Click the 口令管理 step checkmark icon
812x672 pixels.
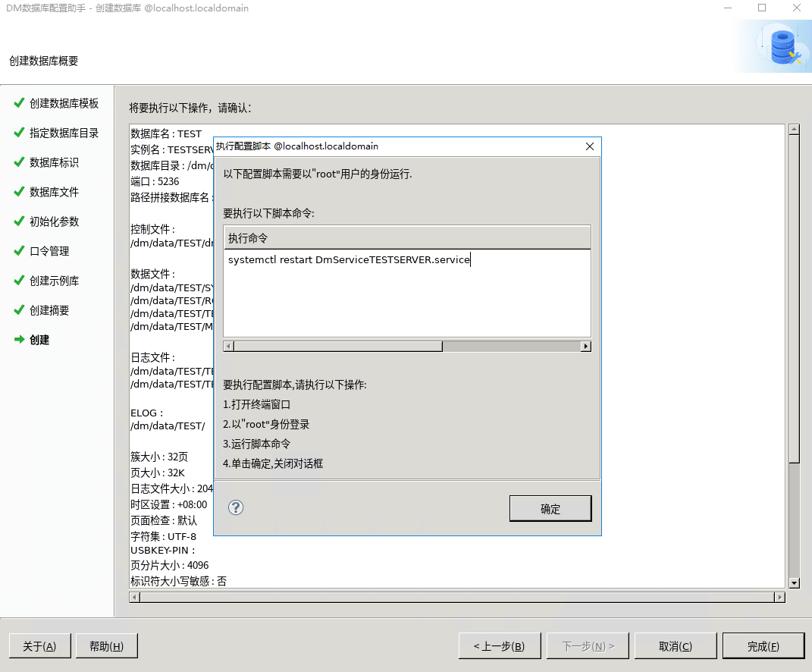click(19, 251)
